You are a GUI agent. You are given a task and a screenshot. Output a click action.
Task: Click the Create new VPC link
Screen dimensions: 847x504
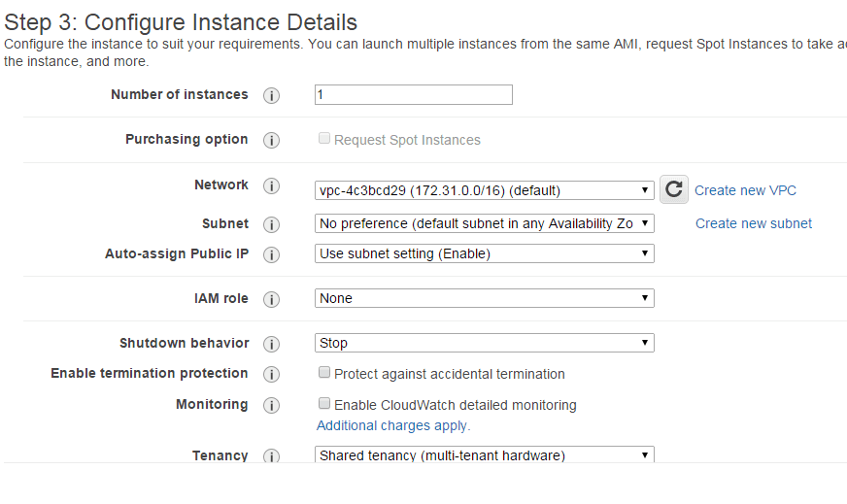coord(745,190)
